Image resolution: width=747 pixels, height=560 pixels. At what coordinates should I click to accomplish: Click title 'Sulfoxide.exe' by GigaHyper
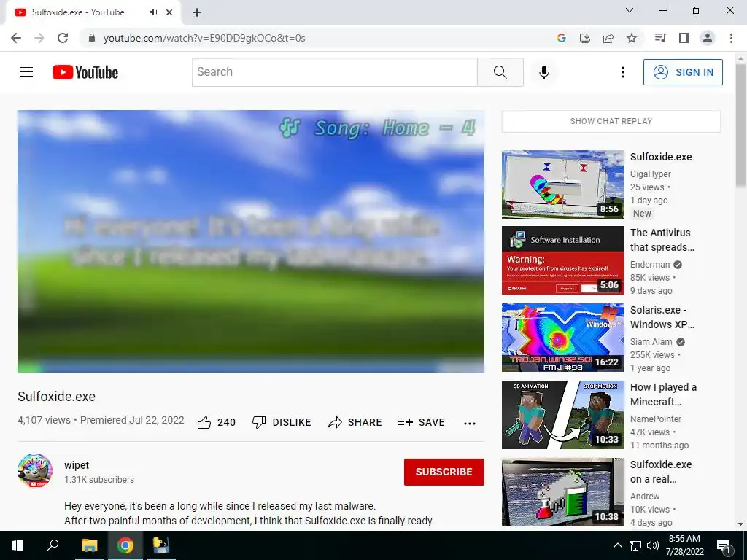661,157
